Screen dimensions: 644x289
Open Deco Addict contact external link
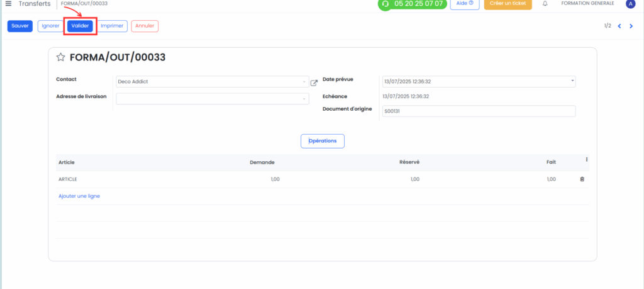pyautogui.click(x=314, y=82)
